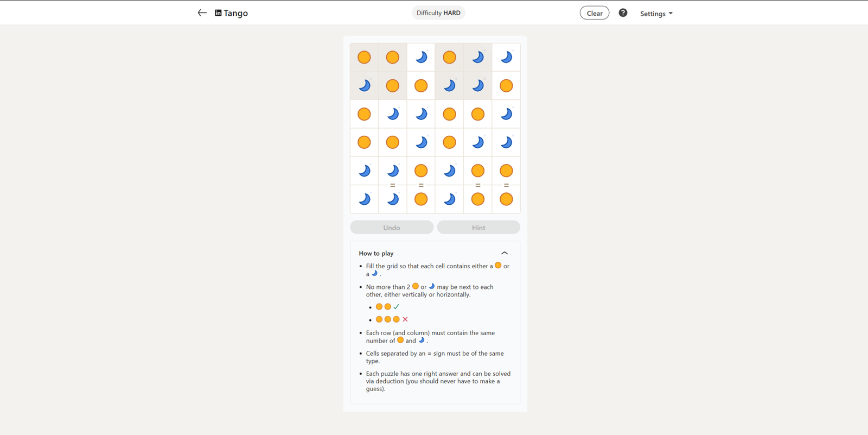Click the back arrow next to Tango

point(202,13)
